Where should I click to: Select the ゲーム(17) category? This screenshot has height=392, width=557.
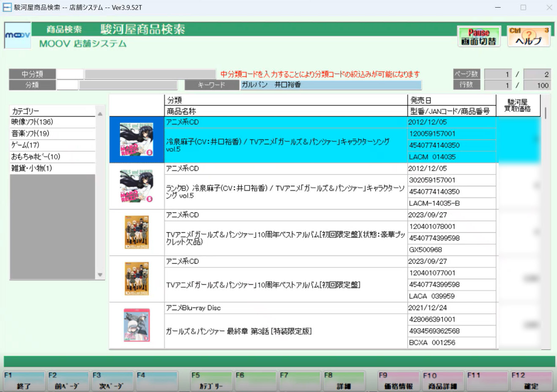pos(53,145)
